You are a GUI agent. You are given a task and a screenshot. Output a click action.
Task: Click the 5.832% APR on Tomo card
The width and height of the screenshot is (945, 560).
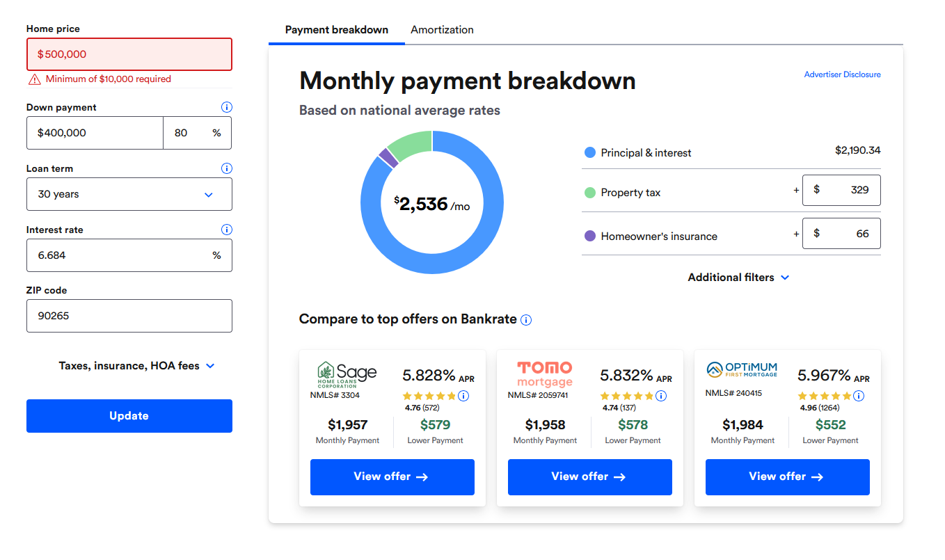pyautogui.click(x=636, y=376)
